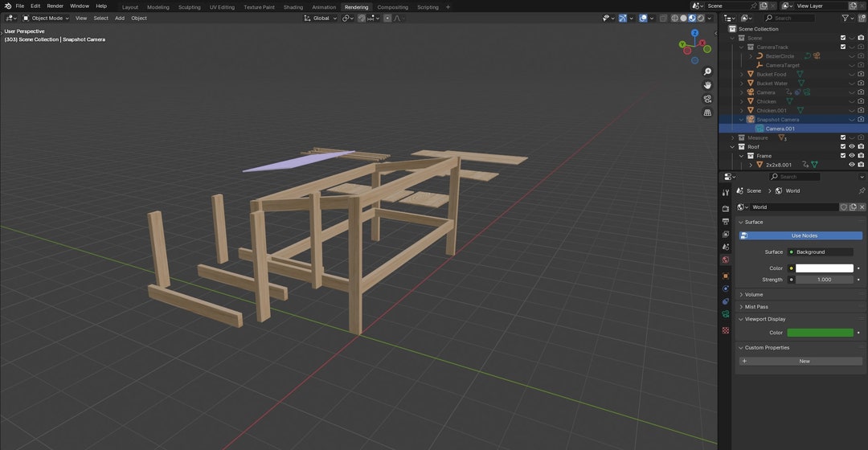Hide Roof collection with eye icon

[852, 147]
